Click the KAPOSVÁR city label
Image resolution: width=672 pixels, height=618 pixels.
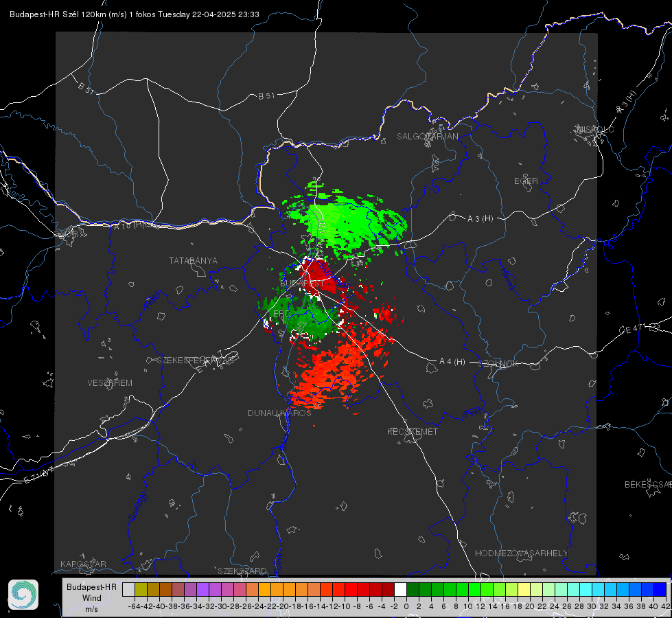click(83, 564)
